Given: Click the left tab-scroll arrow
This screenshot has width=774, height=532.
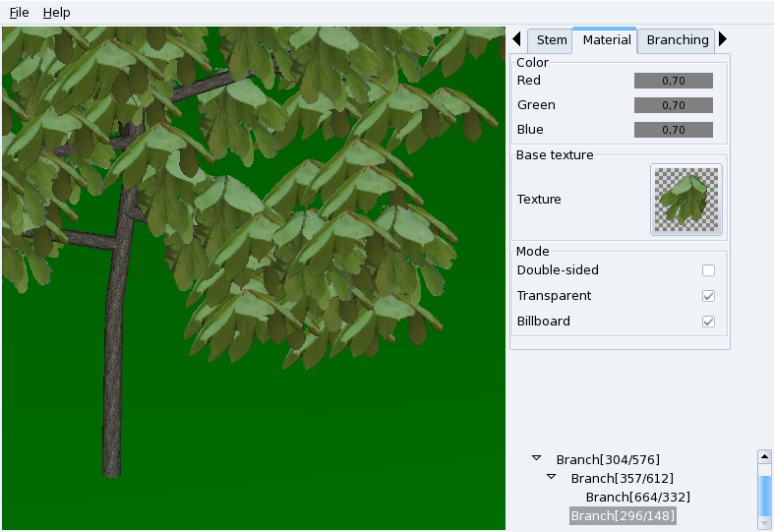Looking at the screenshot, I should pos(517,39).
